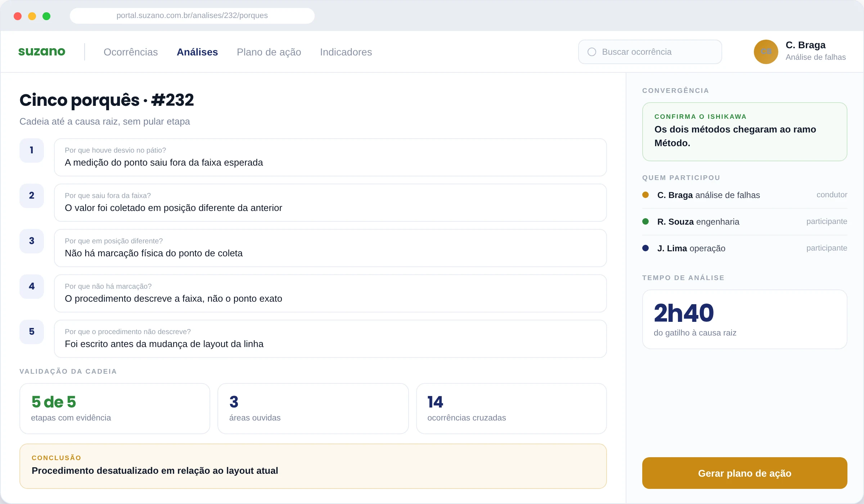Screen dimensions: 864x504
Task: Select step number 2 badge
Action: pyautogui.click(x=32, y=196)
